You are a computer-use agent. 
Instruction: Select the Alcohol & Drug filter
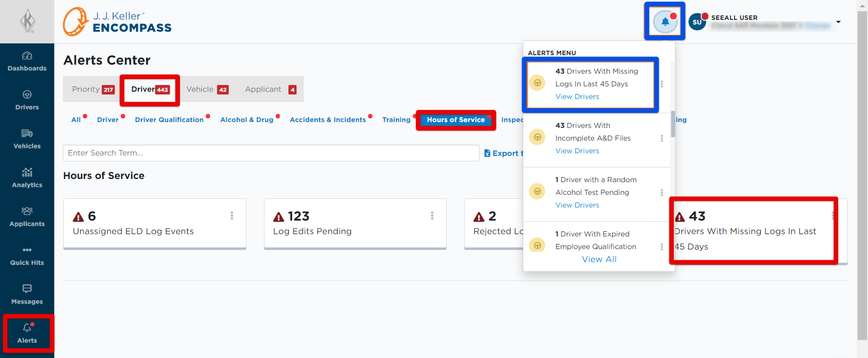[x=247, y=120]
